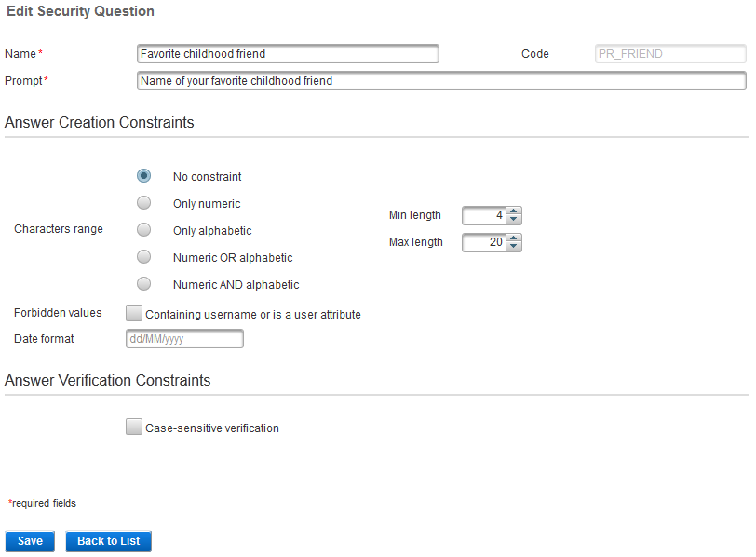Screen dimensions: 756x557
Task: Select the Only alphabetic constraint
Action: [143, 229]
